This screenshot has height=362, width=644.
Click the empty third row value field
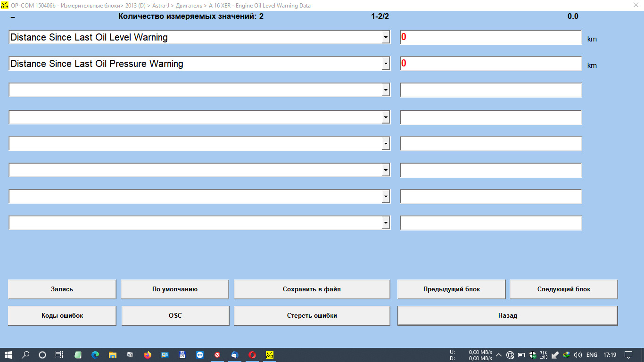tap(491, 90)
